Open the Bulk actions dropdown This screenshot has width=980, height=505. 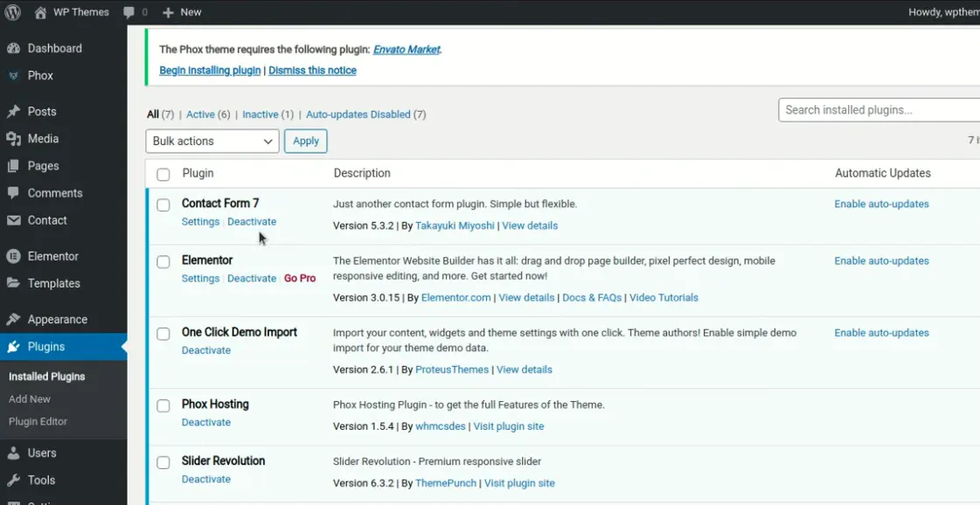[212, 141]
